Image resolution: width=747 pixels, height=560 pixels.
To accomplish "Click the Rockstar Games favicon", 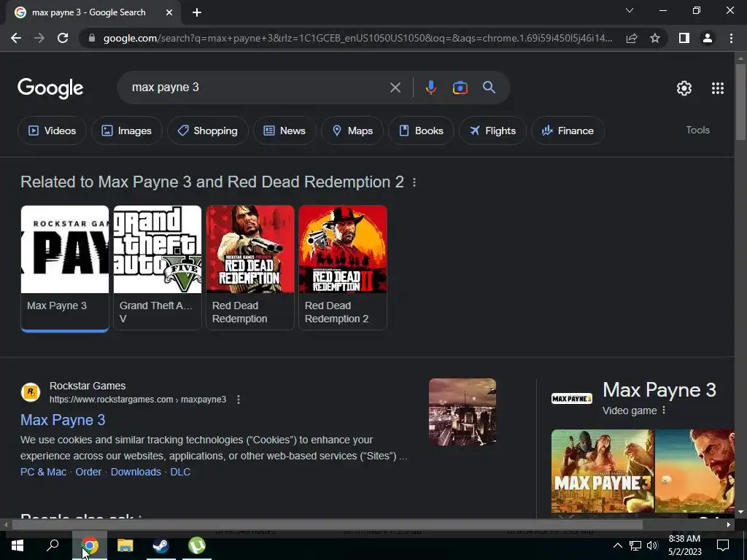I will (31, 392).
